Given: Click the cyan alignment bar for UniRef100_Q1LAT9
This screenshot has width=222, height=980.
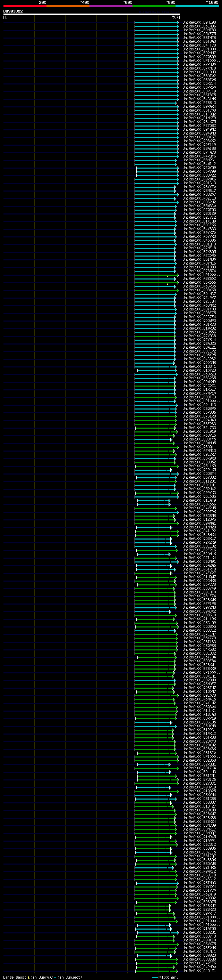Looking at the screenshot, I should point(154,501).
